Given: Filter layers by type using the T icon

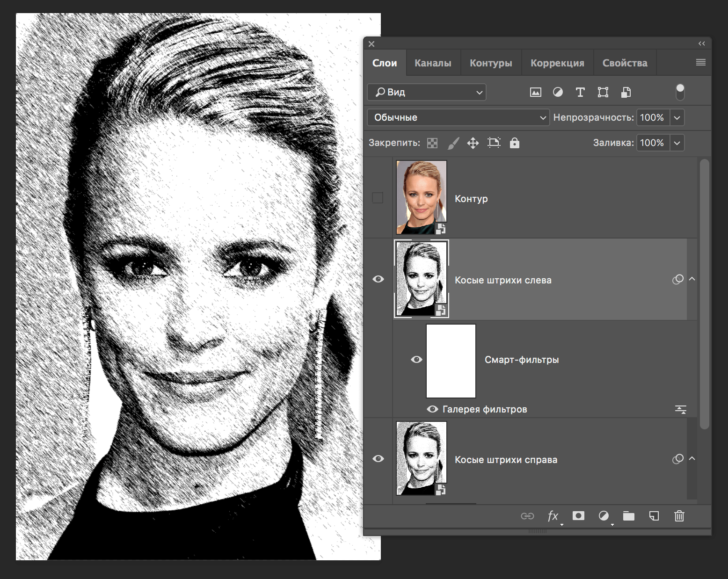Looking at the screenshot, I should click(x=580, y=92).
